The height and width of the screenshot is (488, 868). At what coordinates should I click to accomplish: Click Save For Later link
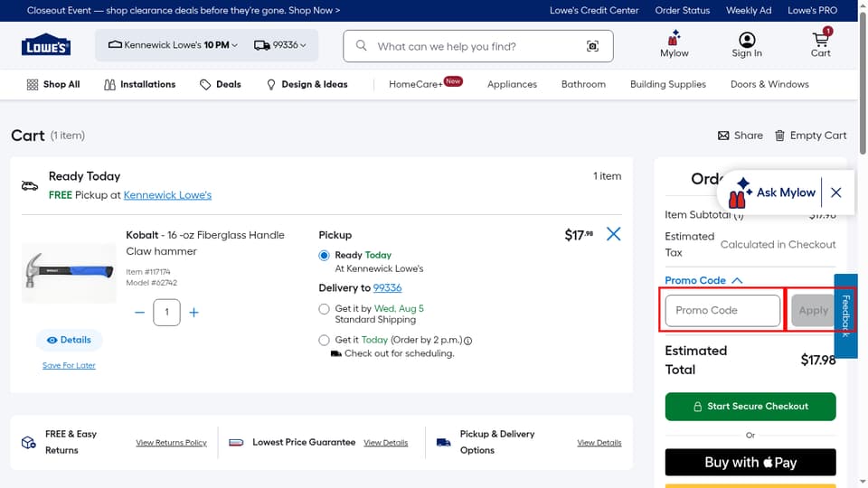[x=70, y=366]
